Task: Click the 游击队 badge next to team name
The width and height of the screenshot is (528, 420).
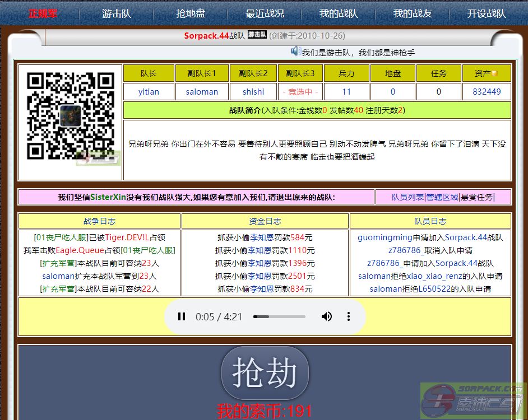Action: pyautogui.click(x=257, y=35)
